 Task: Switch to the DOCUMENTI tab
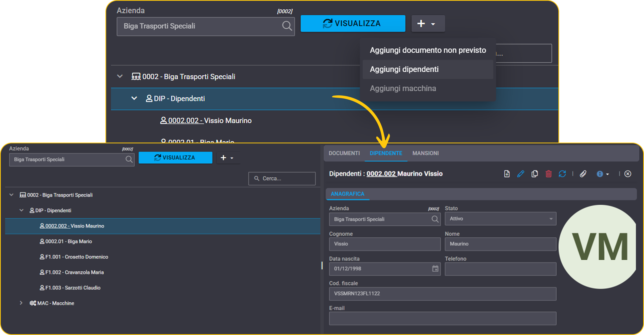344,153
